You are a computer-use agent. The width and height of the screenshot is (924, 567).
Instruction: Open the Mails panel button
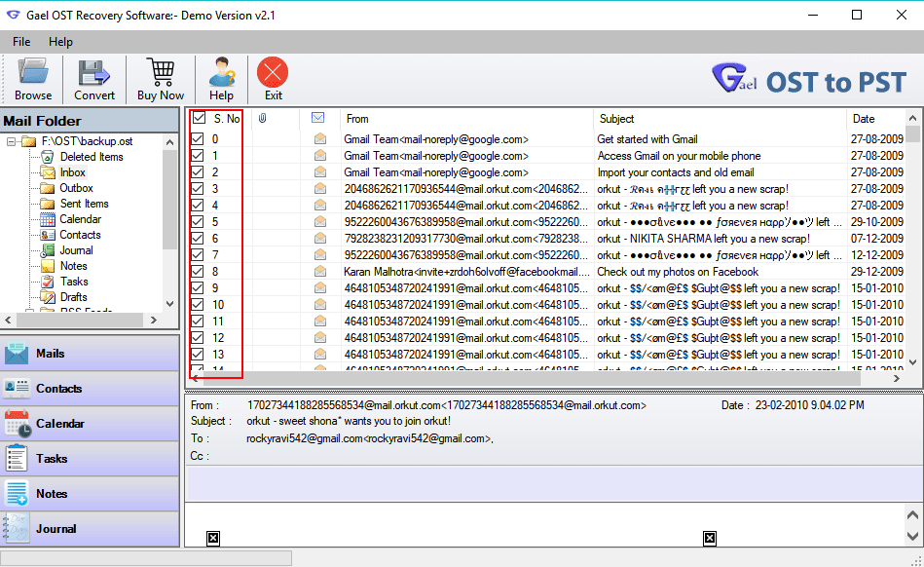point(90,353)
